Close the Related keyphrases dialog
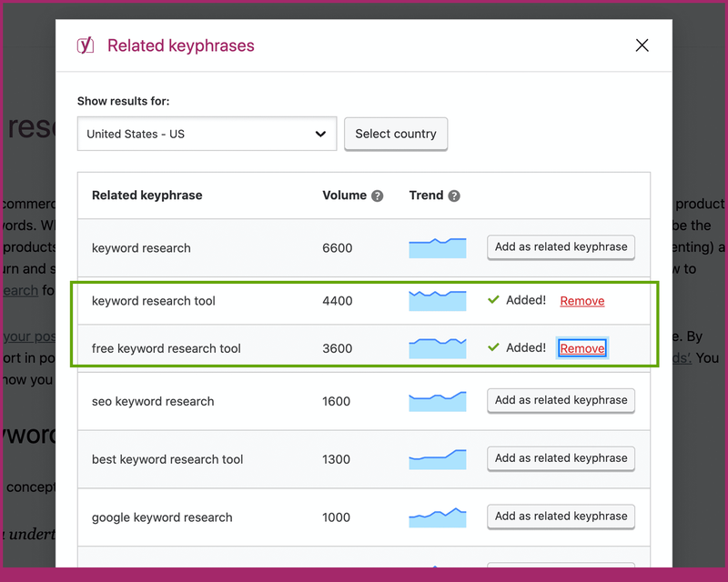Viewport: 728px width, 582px height. pyautogui.click(x=642, y=45)
